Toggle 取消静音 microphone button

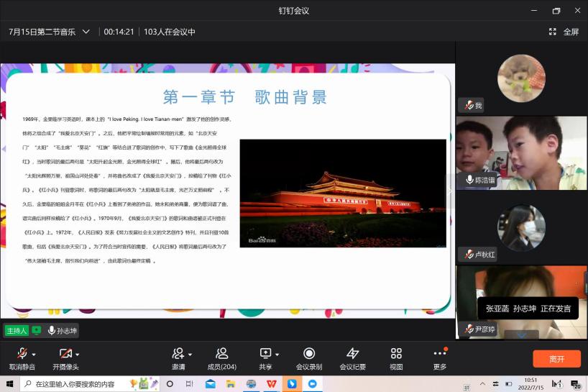[22, 354]
